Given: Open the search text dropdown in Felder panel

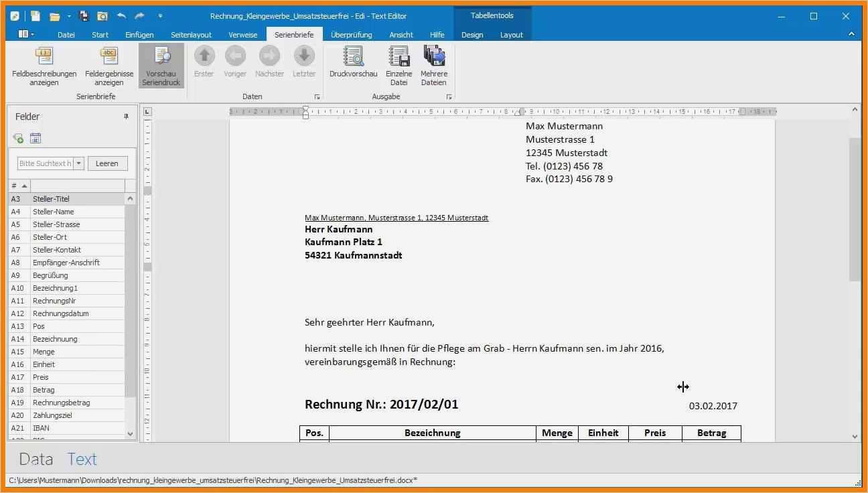Looking at the screenshot, I should (x=78, y=163).
